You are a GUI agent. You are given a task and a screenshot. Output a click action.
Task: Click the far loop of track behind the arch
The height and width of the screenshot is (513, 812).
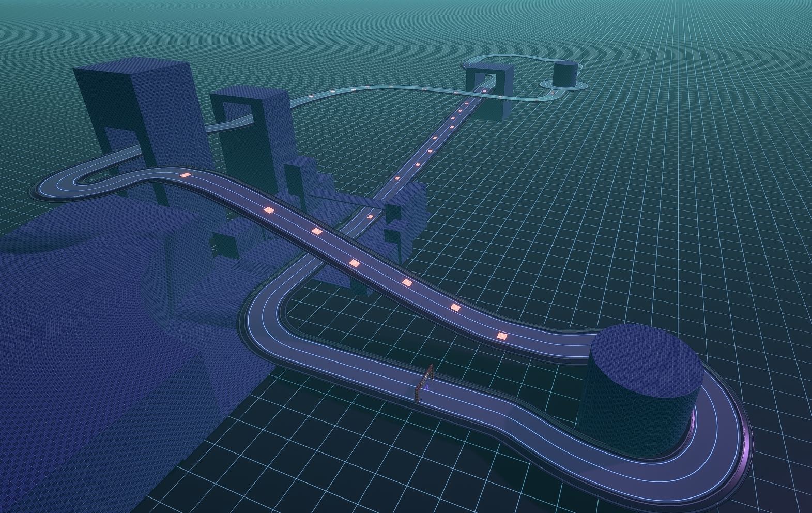[522, 57]
